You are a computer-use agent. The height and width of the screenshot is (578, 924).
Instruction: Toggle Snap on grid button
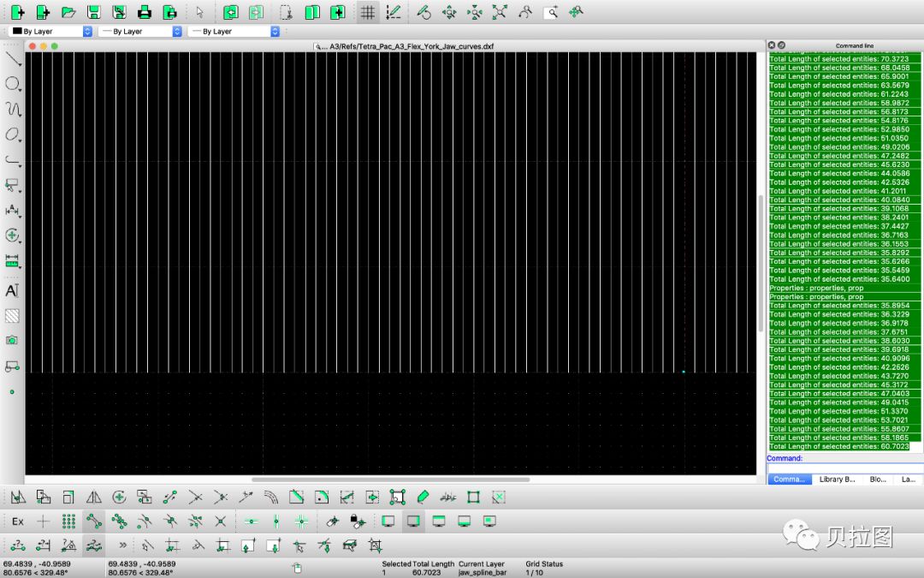click(x=68, y=521)
